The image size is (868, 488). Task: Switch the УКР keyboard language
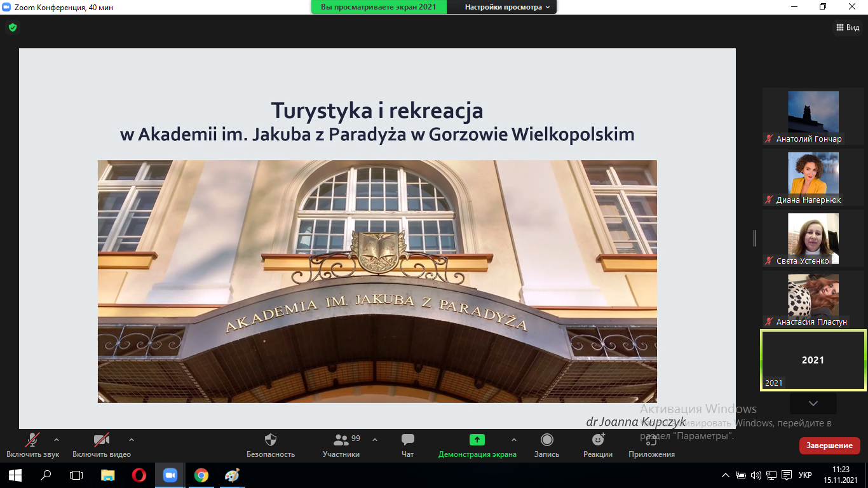(x=805, y=475)
